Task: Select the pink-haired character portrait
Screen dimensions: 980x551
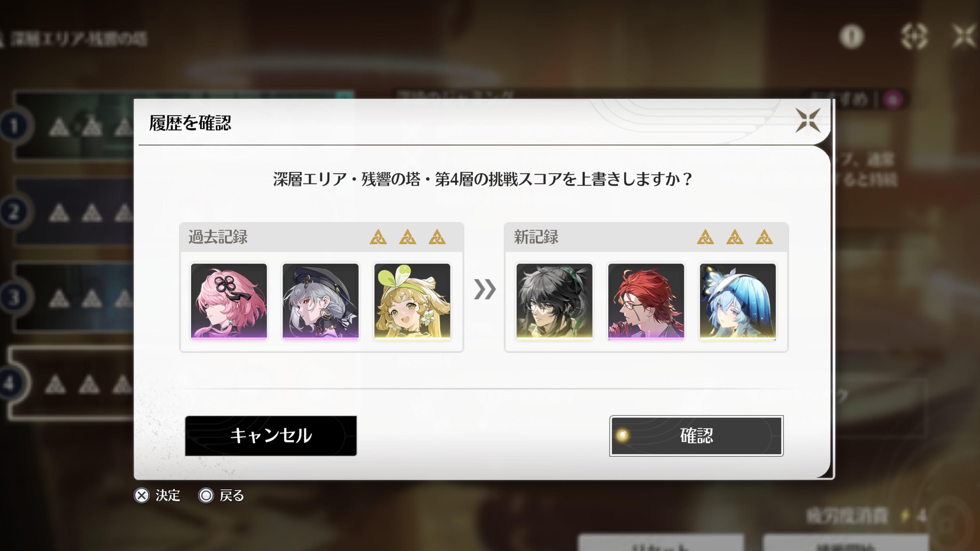Action: [229, 302]
